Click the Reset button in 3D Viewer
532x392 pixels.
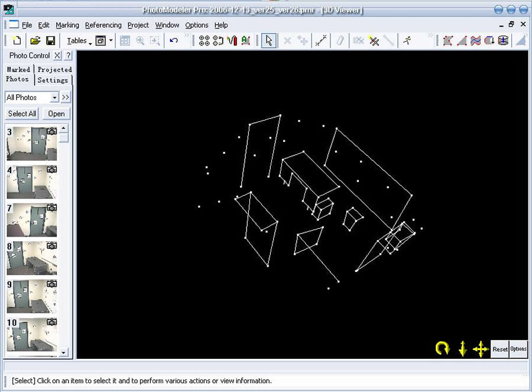pyautogui.click(x=499, y=349)
